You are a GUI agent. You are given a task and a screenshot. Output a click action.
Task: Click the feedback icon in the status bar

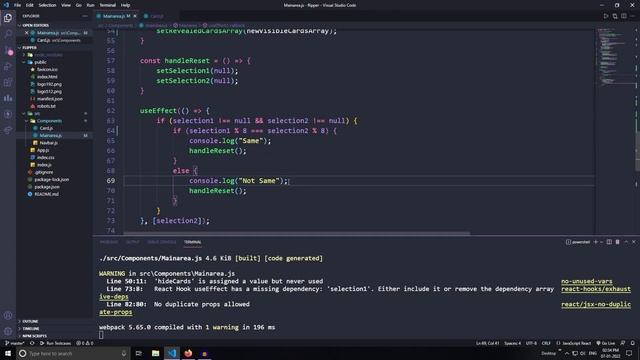pos(623,343)
